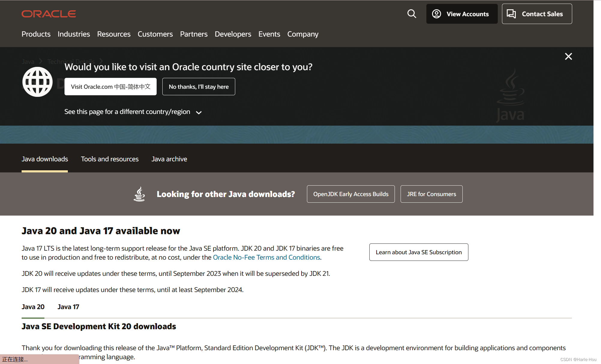Image resolution: width=601 pixels, height=364 pixels.
Task: Open the Partners menu
Action: pos(194,34)
